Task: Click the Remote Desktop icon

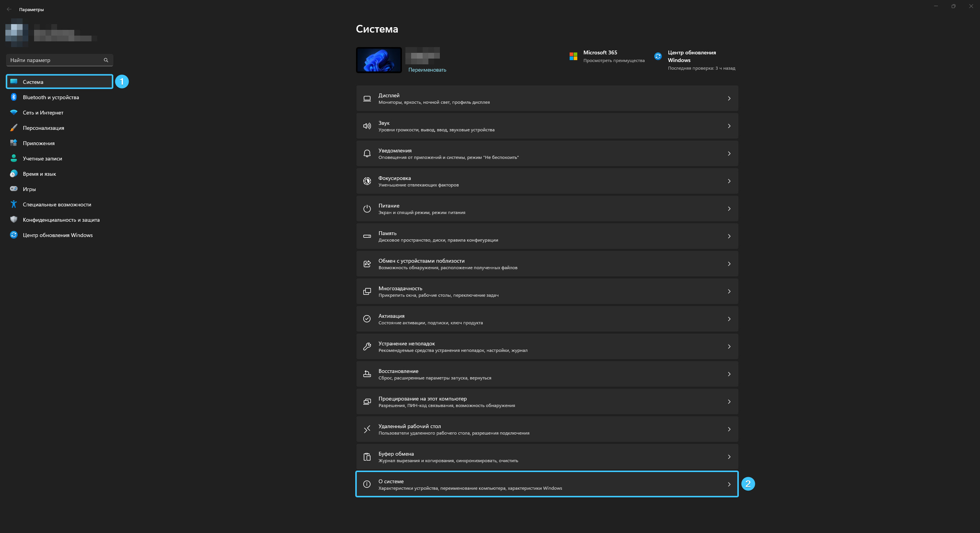Action: (367, 429)
